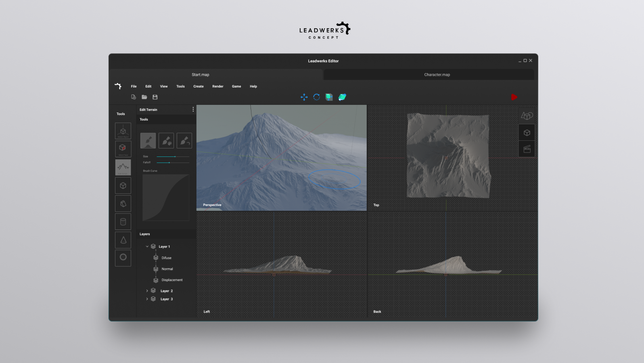Click the new file icon
Screen dimensions: 644x363
tap(134, 97)
